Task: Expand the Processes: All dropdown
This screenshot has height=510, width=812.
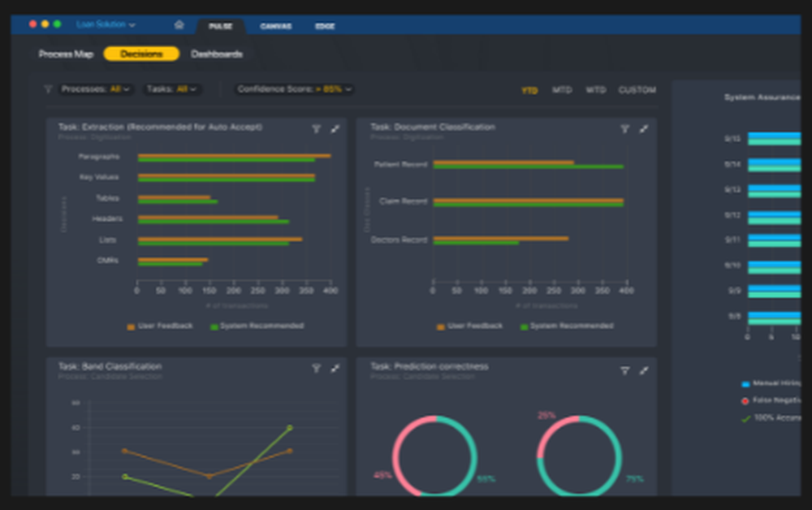Action: [95, 89]
